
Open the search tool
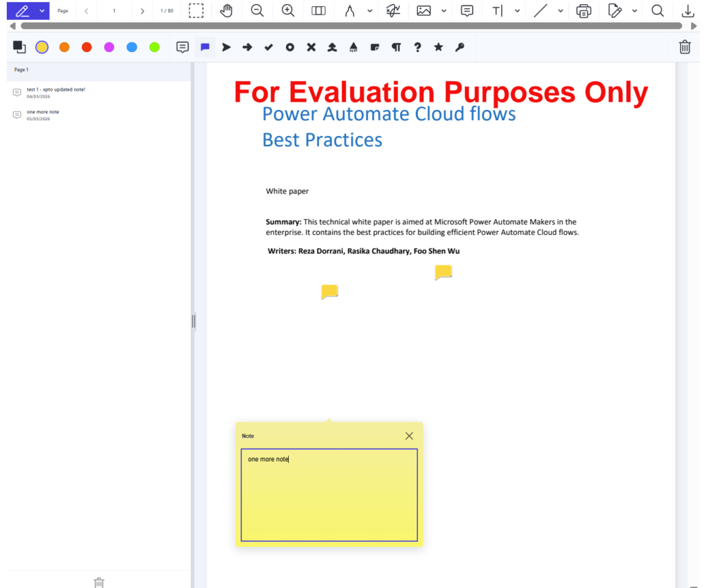click(657, 11)
